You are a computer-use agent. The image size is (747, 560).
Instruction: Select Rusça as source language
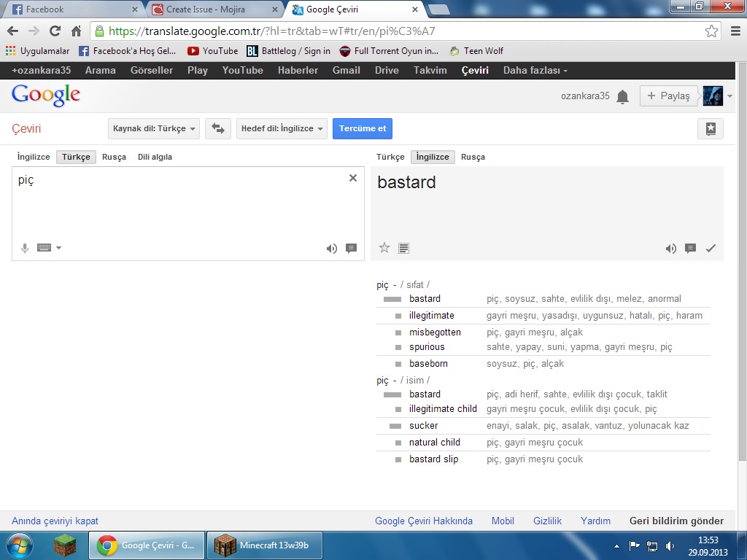[x=115, y=157]
